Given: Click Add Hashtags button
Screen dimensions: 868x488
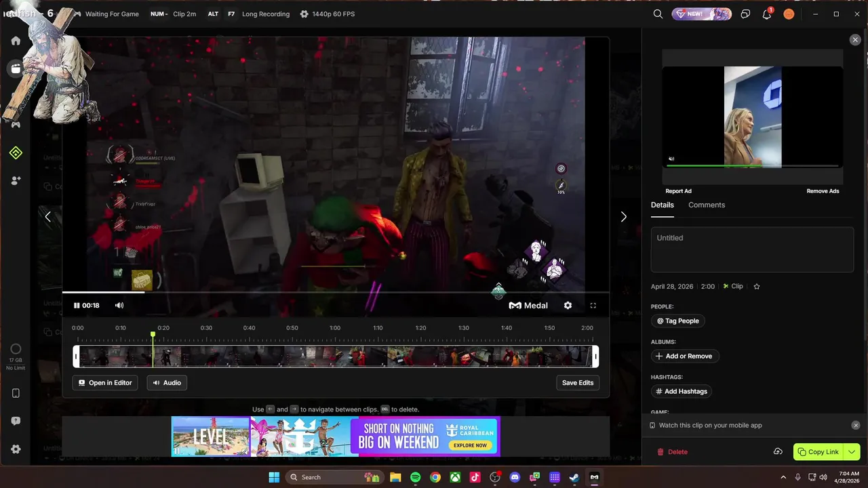Looking at the screenshot, I should tap(682, 392).
